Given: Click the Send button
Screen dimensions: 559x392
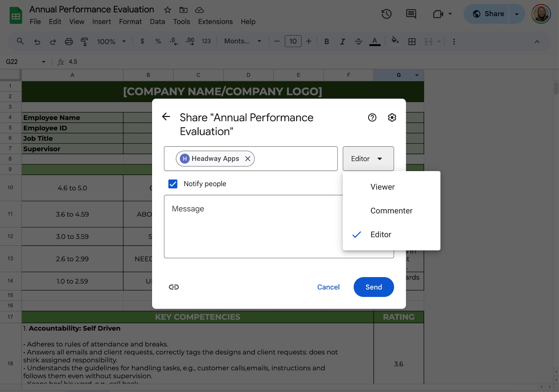Looking at the screenshot, I should click(373, 287).
